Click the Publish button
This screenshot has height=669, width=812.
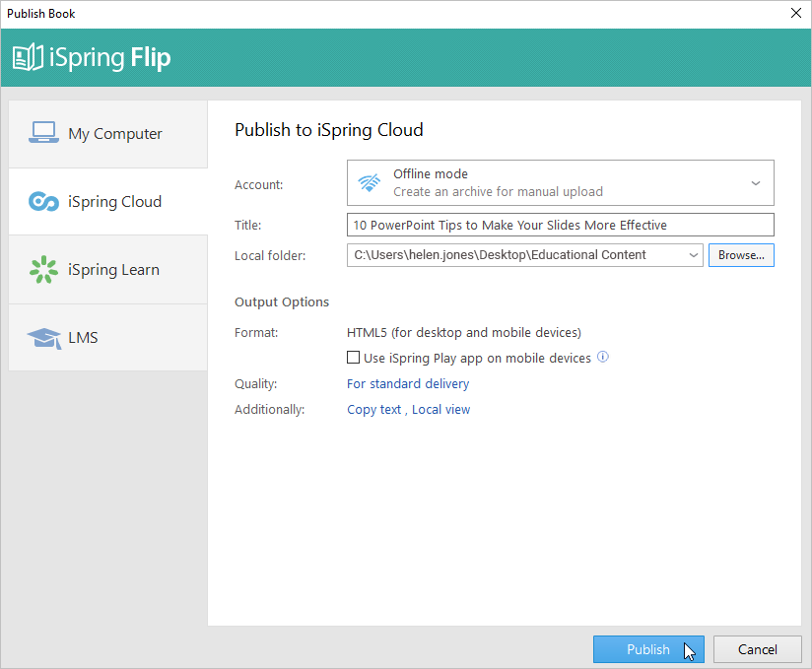pyautogui.click(x=648, y=649)
